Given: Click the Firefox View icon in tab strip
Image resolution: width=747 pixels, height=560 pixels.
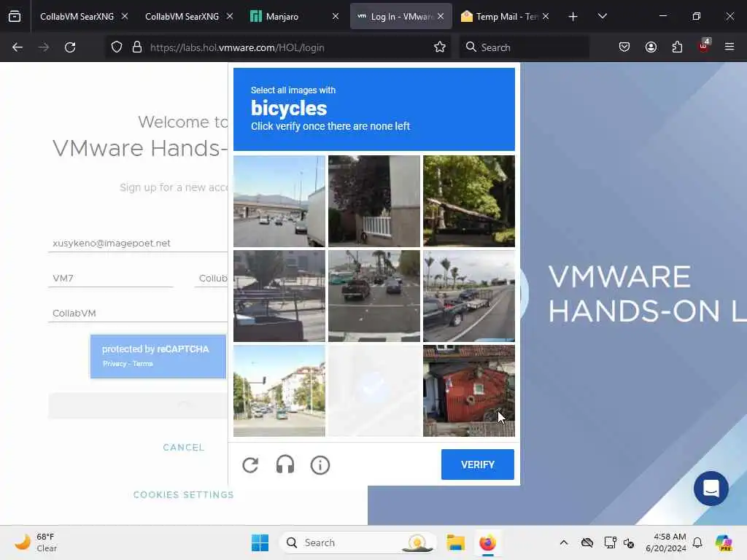Looking at the screenshot, I should click(x=15, y=16).
